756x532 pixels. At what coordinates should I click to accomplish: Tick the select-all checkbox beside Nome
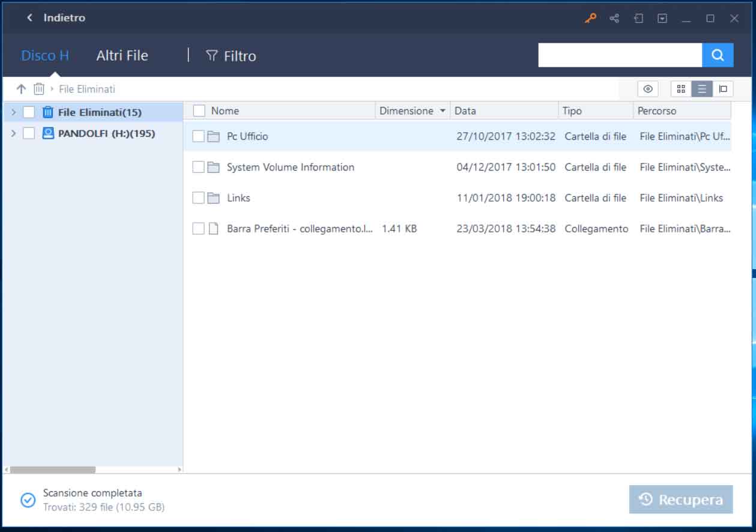pos(199,110)
